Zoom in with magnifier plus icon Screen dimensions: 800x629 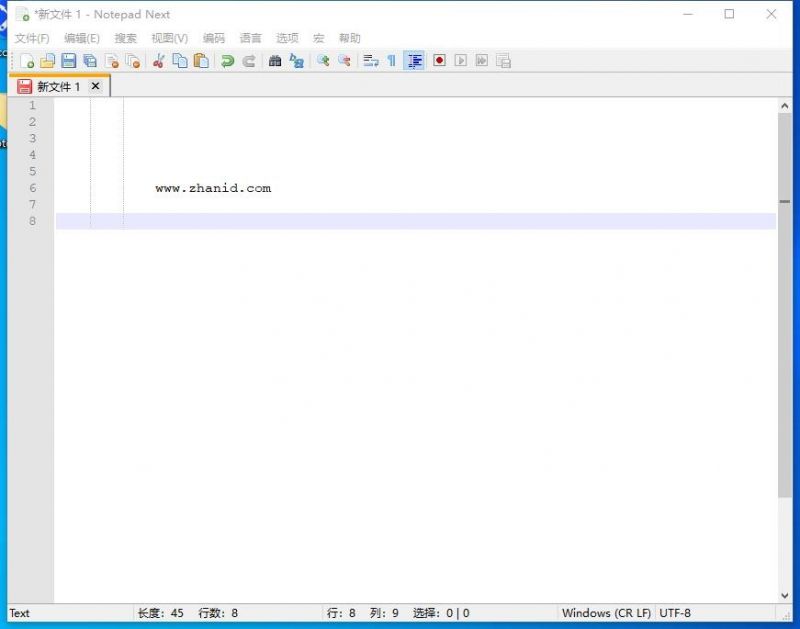point(323,61)
